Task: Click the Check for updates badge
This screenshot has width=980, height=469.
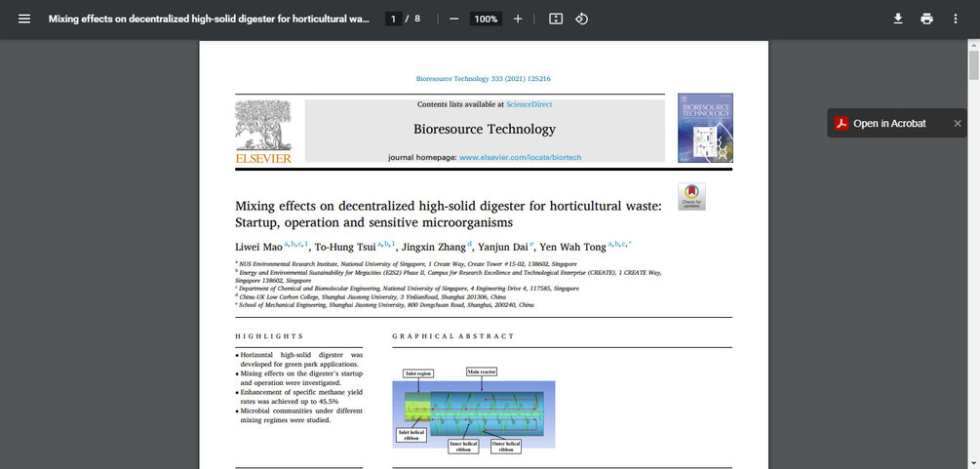Action: pos(691,196)
